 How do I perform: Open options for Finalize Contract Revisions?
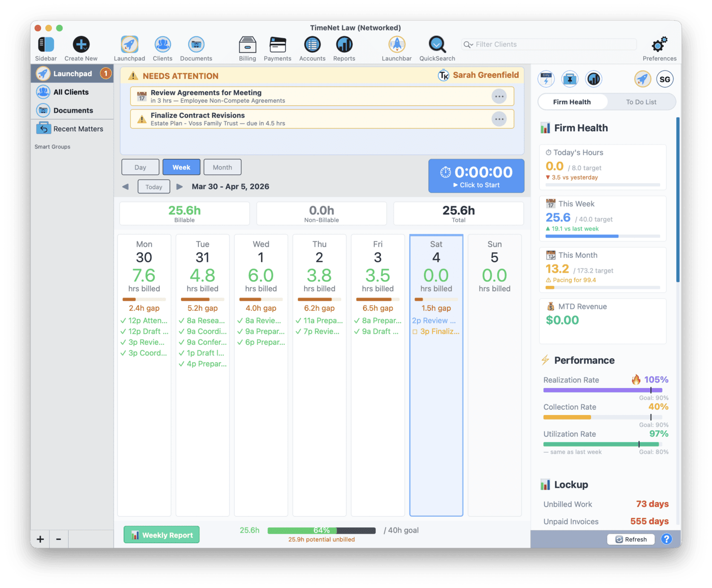(499, 119)
